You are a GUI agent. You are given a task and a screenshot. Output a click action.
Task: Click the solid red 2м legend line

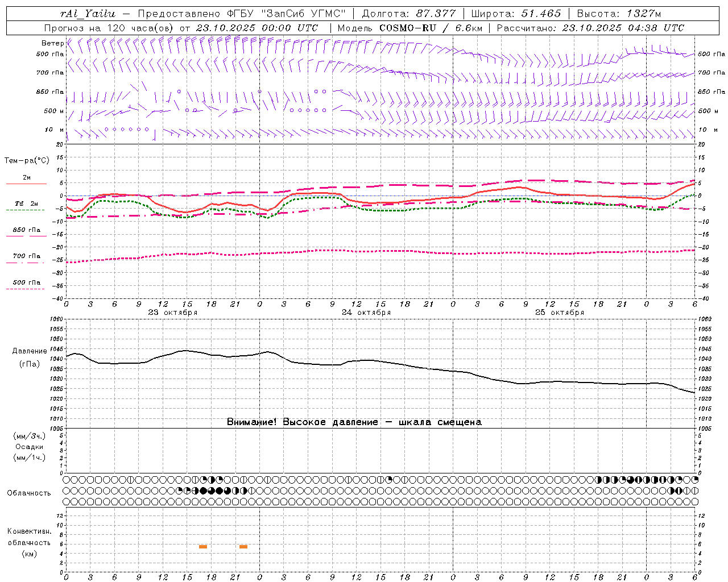26,184
